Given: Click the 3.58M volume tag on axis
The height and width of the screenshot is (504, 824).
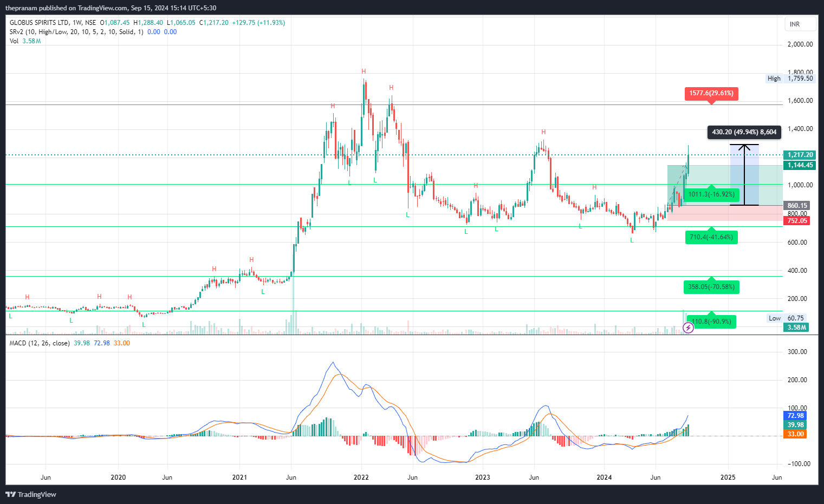Looking at the screenshot, I should tap(796, 328).
